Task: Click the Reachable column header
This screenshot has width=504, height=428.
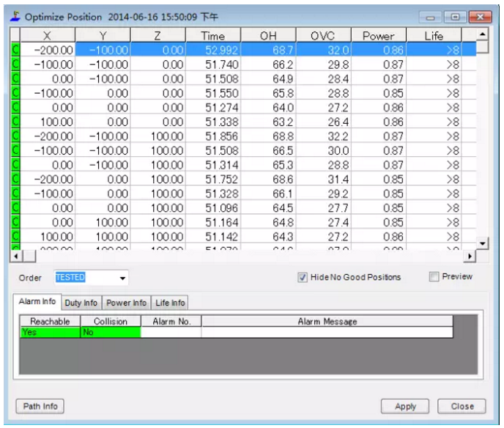Action: coord(50,321)
